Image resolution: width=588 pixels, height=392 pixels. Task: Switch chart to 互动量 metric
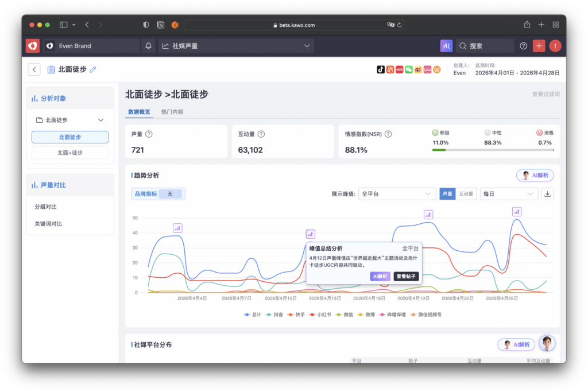466,194
